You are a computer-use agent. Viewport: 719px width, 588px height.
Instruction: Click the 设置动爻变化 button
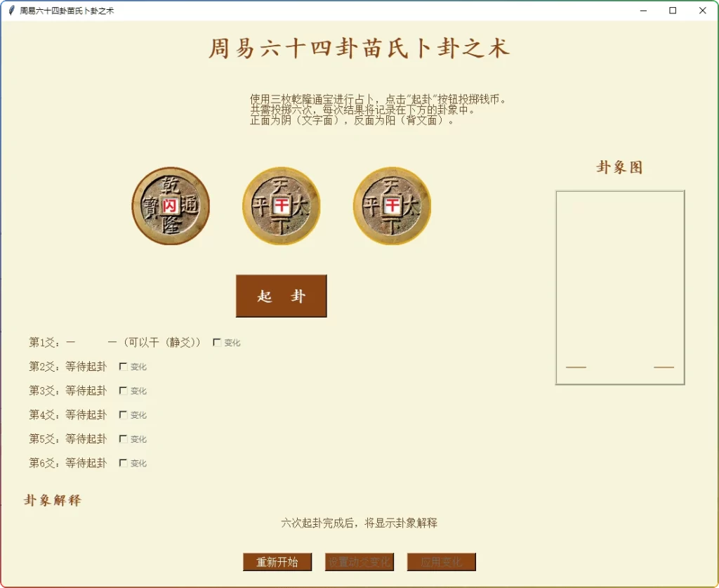(x=359, y=562)
